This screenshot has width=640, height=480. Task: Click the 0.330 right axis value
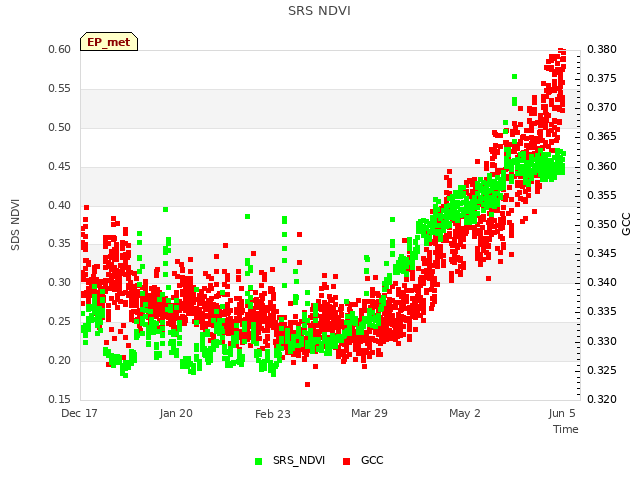(x=602, y=341)
